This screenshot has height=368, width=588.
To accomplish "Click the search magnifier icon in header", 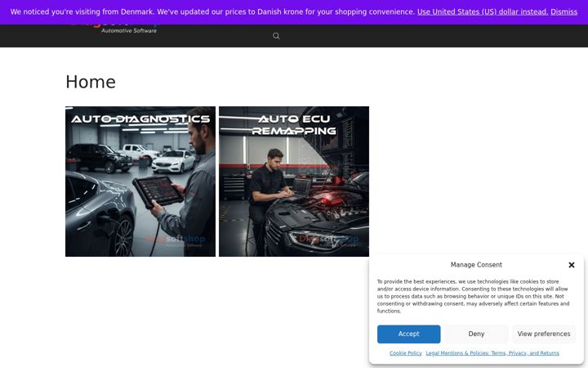I will point(276,36).
